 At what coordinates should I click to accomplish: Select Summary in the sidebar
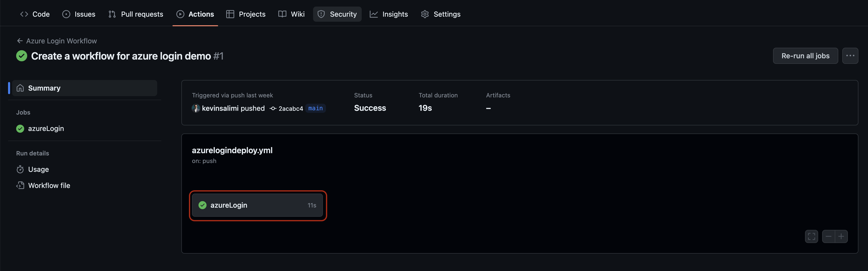pyautogui.click(x=85, y=88)
